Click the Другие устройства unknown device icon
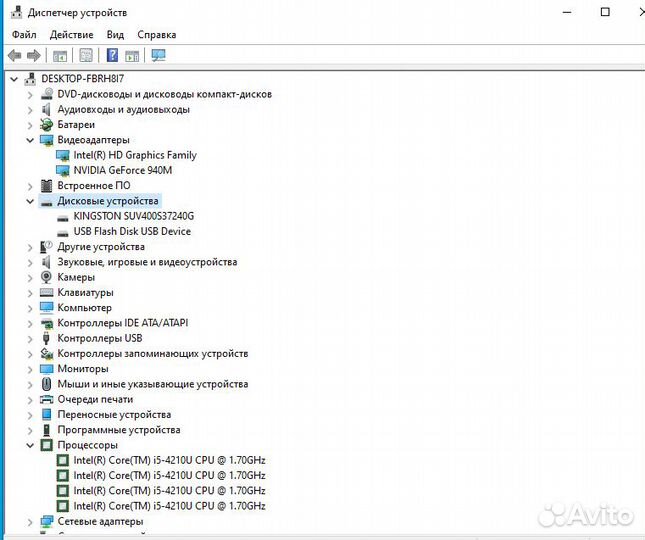645x540 pixels. (x=46, y=247)
